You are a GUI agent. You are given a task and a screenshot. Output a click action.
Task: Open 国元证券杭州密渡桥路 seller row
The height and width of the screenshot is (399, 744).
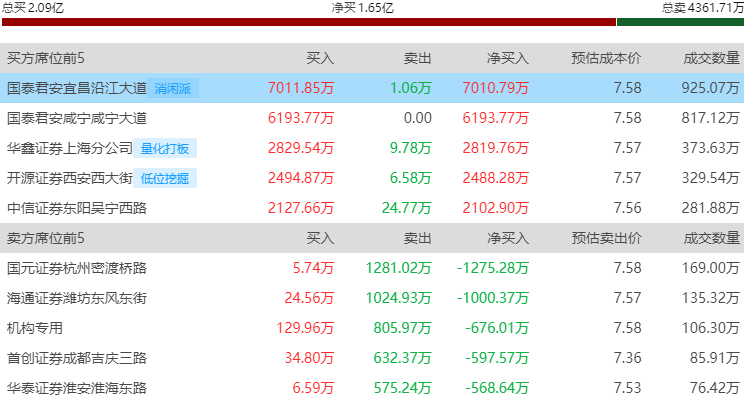coord(372,268)
